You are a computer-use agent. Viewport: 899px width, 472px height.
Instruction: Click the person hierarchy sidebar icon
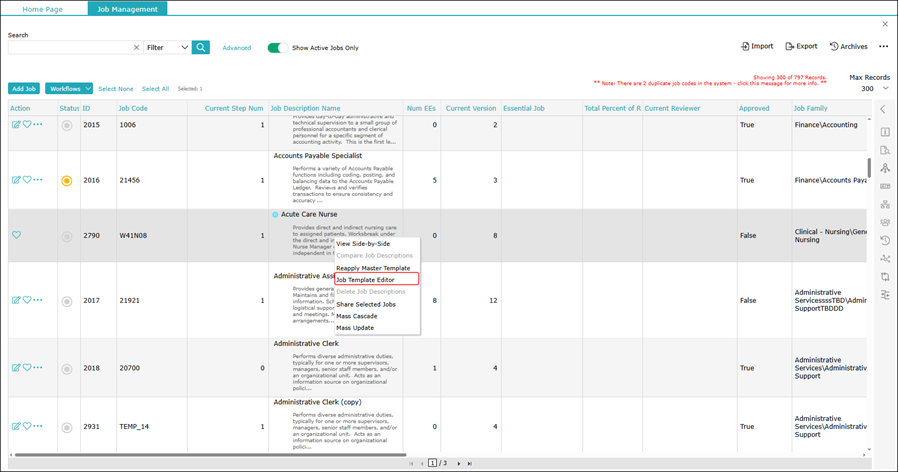click(x=885, y=168)
